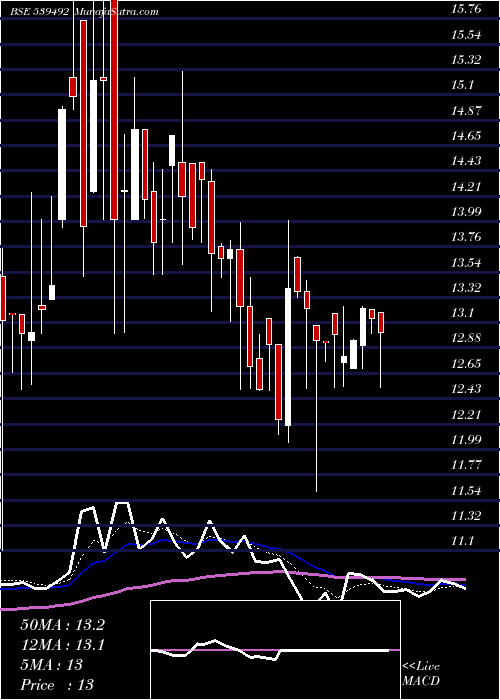The image size is (500, 700).
Task: Click the 14.65 price axis label
Action: click(x=466, y=135)
